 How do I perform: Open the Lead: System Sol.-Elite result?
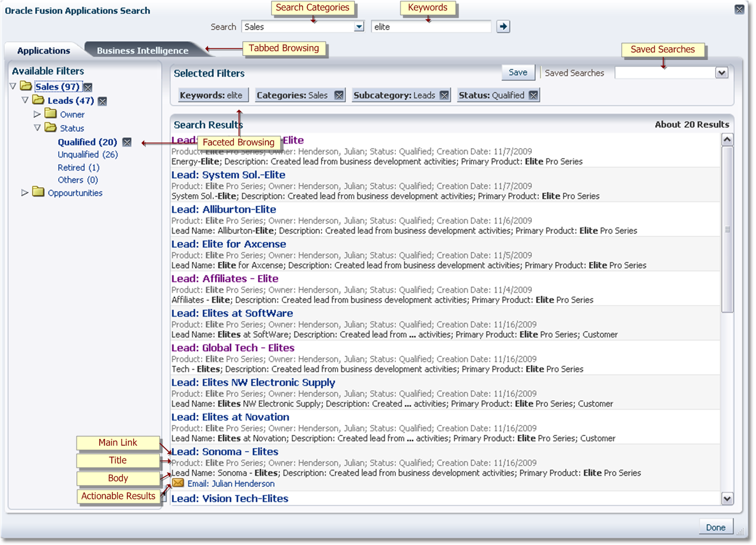pyautogui.click(x=228, y=175)
